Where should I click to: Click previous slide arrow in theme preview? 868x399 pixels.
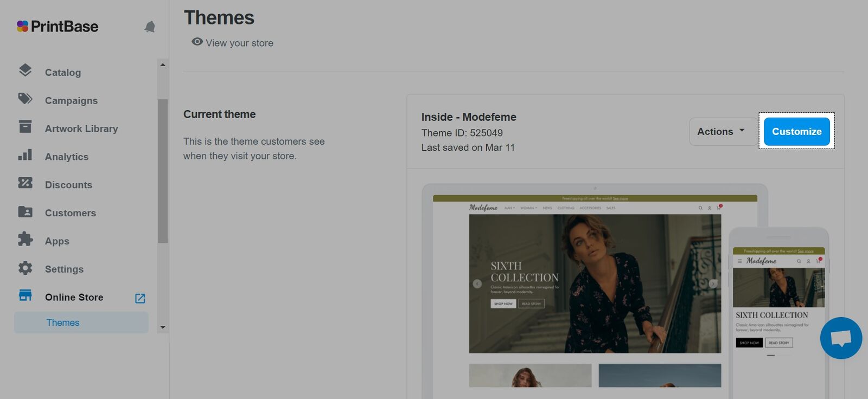[477, 284]
